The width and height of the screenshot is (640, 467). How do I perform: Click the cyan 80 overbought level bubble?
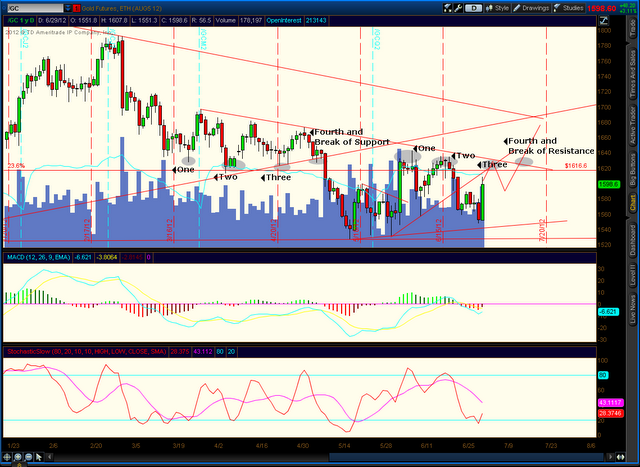pyautogui.click(x=603, y=375)
